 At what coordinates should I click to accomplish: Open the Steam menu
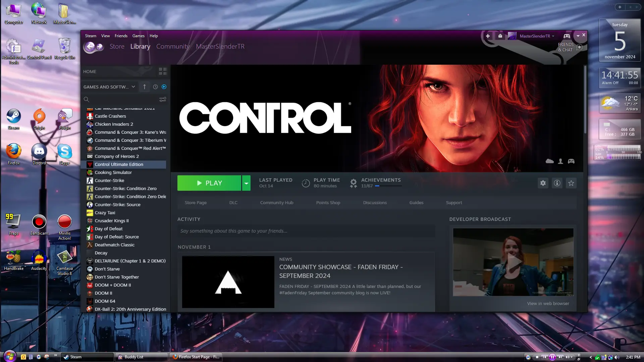[91, 36]
